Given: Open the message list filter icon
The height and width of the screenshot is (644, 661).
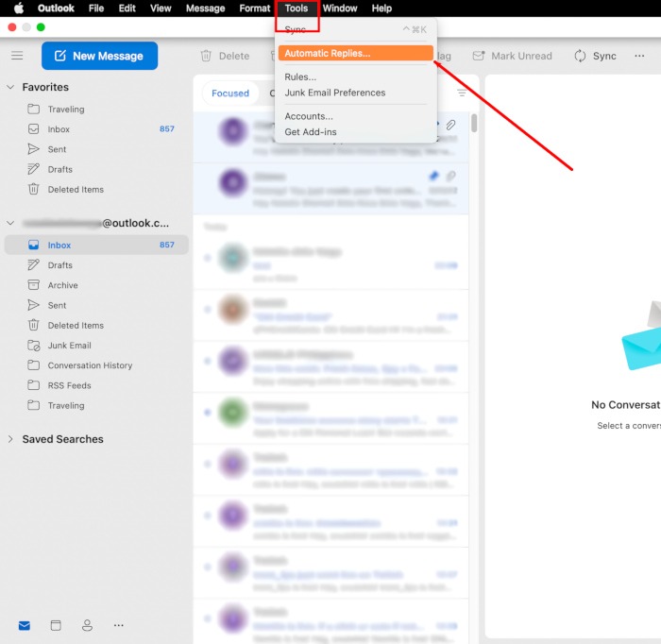Looking at the screenshot, I should pos(462,93).
